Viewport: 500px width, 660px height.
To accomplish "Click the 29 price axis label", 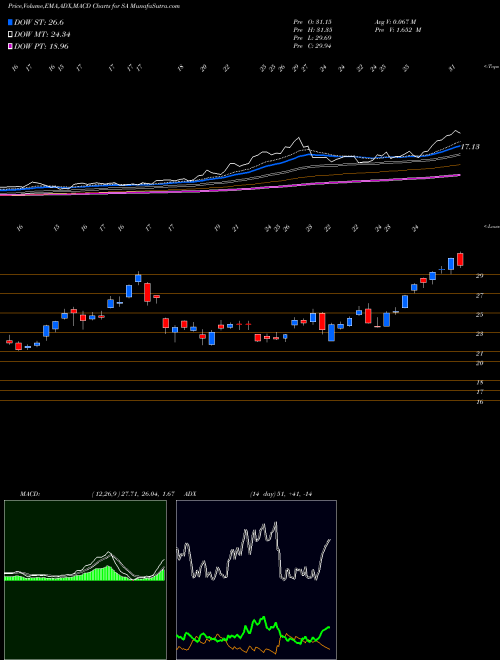I will pos(479,276).
